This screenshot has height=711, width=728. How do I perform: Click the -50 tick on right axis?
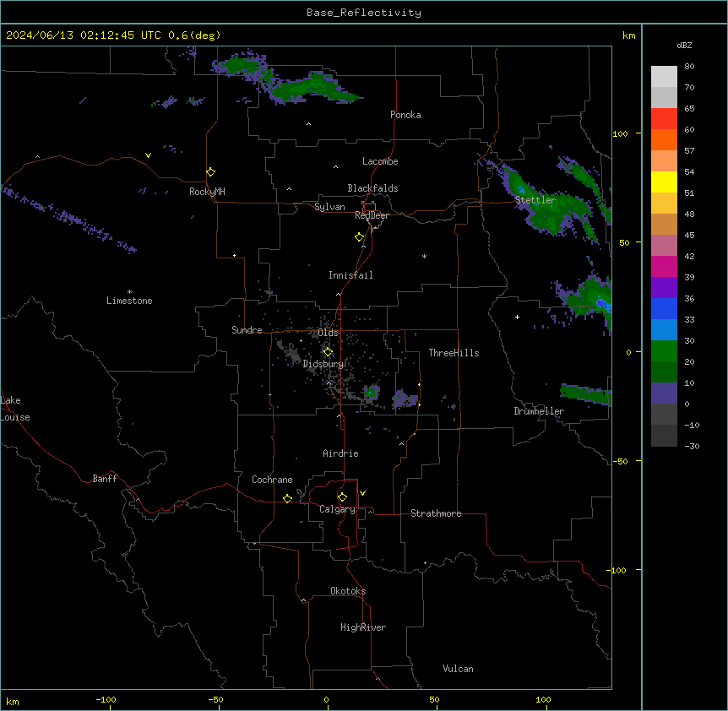(x=620, y=461)
